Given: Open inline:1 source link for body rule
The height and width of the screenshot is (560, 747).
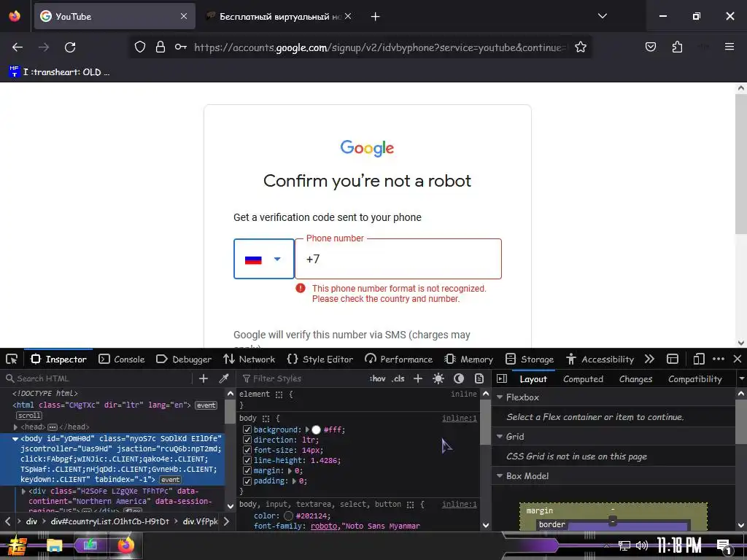Looking at the screenshot, I should pos(460,418).
